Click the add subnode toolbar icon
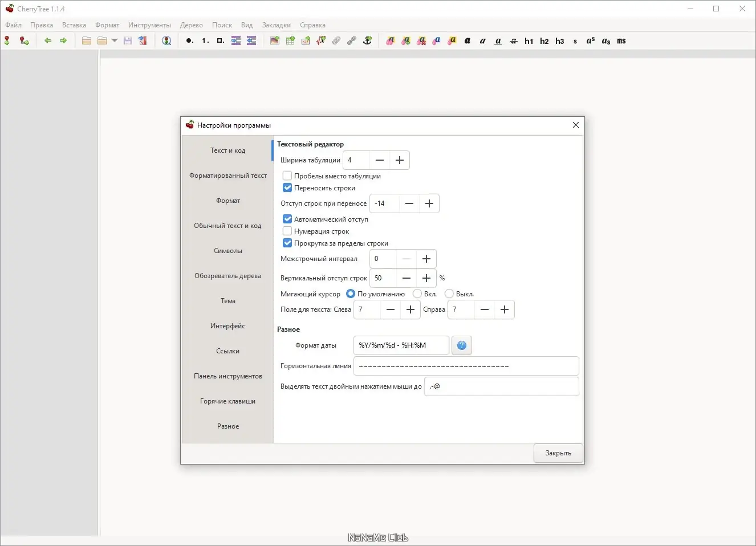This screenshot has width=756, height=546. [24, 40]
